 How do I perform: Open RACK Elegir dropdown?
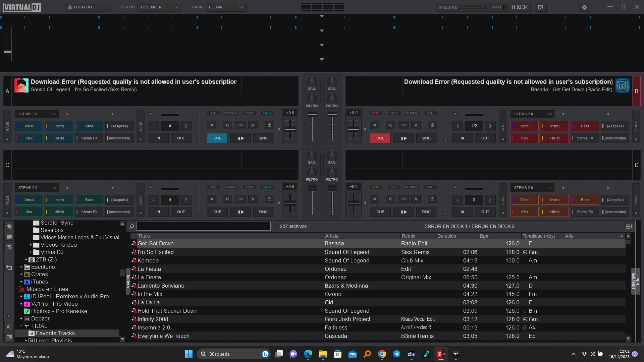click(x=226, y=7)
